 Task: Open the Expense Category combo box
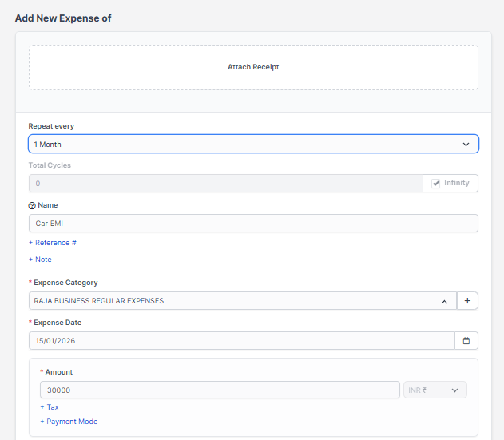pyautogui.click(x=232, y=301)
